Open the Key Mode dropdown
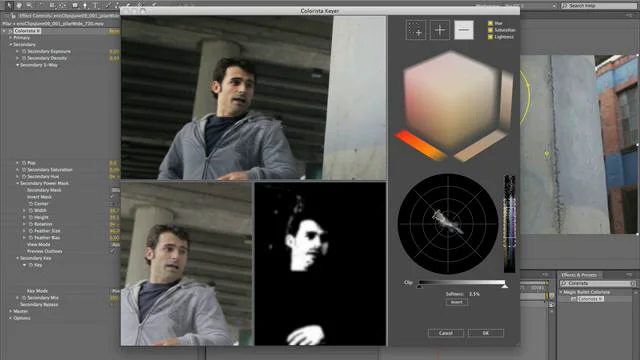The height and width of the screenshot is (360, 640). coord(116,291)
